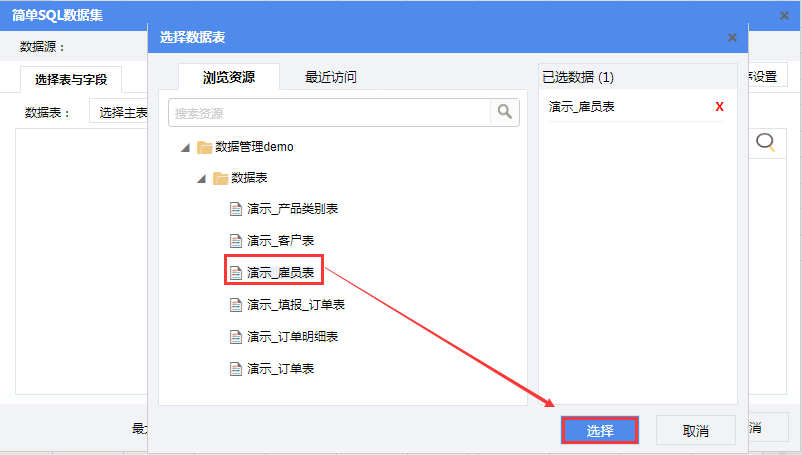The image size is (802, 455).
Task: Remove 演示_雇员表 with the red X
Action: click(x=719, y=107)
